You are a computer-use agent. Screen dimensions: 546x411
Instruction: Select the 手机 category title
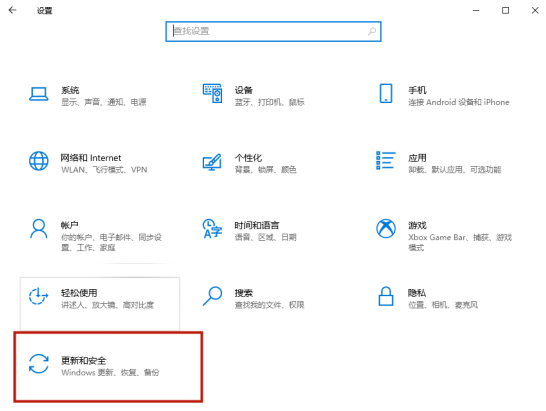point(417,90)
